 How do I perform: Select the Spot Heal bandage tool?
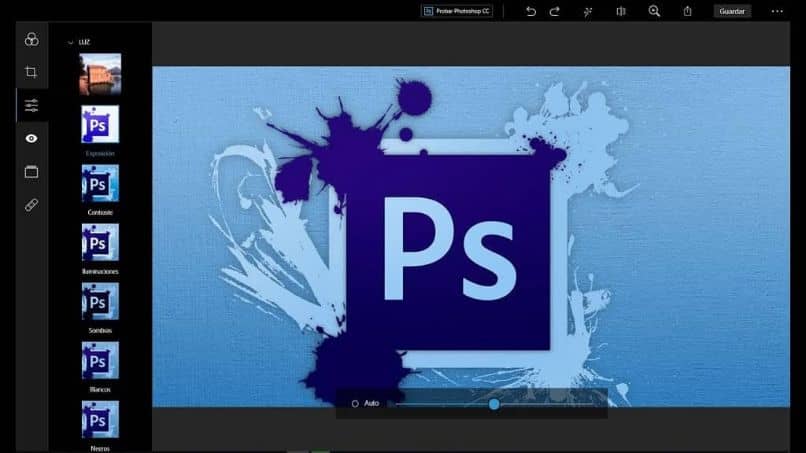coord(31,205)
